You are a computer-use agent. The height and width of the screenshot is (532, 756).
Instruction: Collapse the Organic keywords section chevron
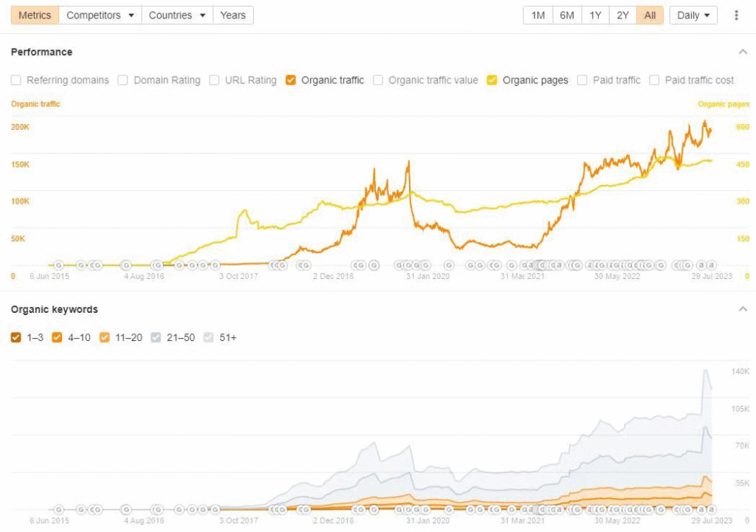coord(742,309)
